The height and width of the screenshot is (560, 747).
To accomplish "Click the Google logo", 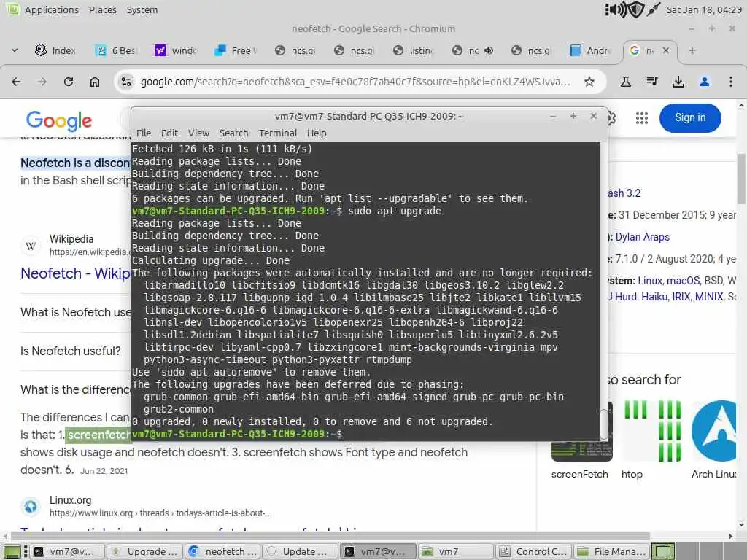I will [59, 121].
